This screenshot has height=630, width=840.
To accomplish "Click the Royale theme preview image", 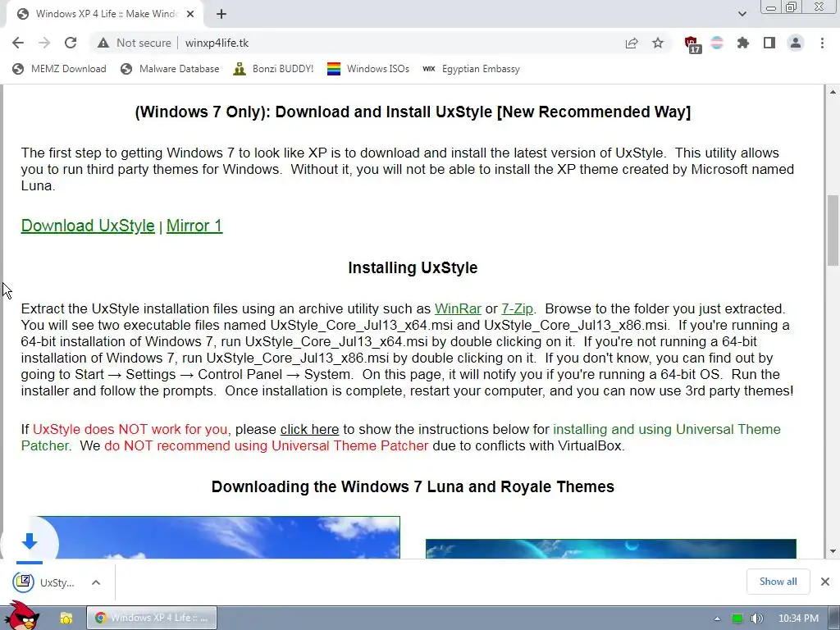I will (610, 549).
